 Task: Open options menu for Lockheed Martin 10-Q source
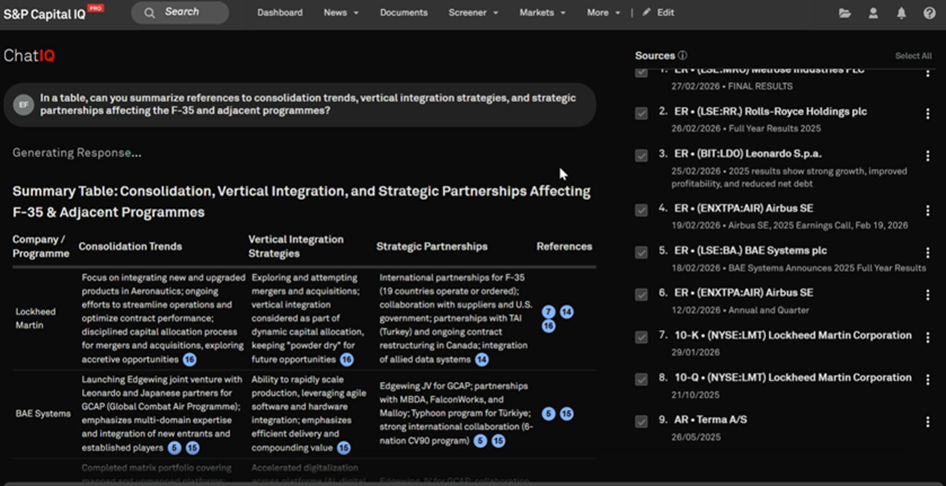928,379
